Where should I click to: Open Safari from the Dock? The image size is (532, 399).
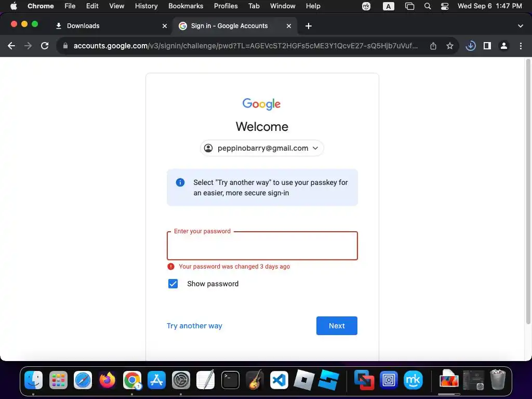[83, 380]
